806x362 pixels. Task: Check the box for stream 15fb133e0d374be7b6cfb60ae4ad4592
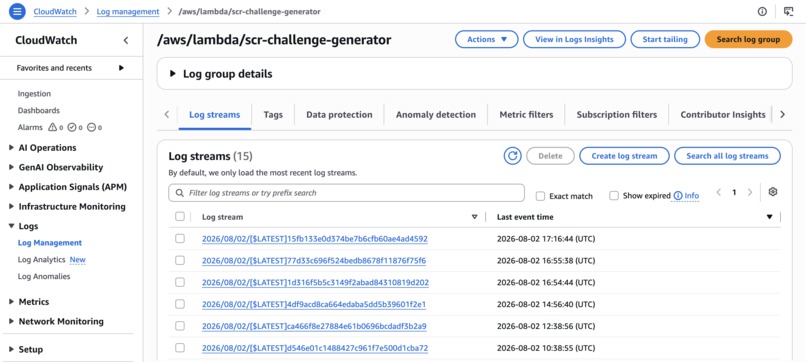179,239
